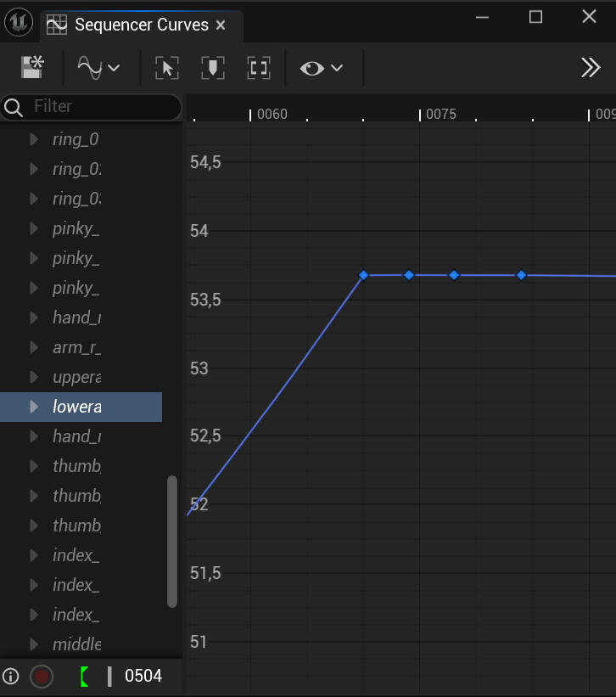616x697 pixels.
Task: Select the Sequencer Curves tab
Action: click(x=142, y=25)
